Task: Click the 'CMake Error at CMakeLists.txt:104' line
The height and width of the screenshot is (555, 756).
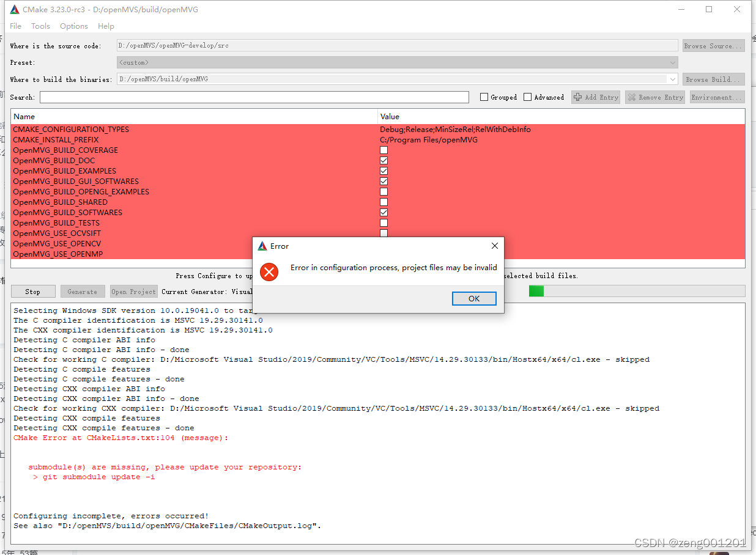Action: pos(120,438)
